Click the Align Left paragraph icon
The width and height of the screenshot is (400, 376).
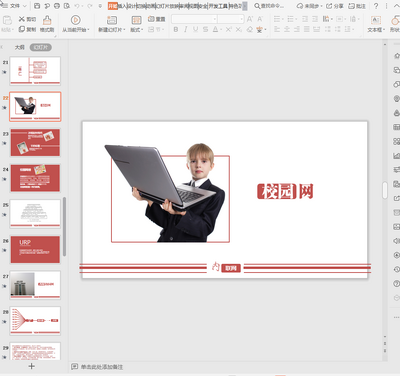coord(277,29)
